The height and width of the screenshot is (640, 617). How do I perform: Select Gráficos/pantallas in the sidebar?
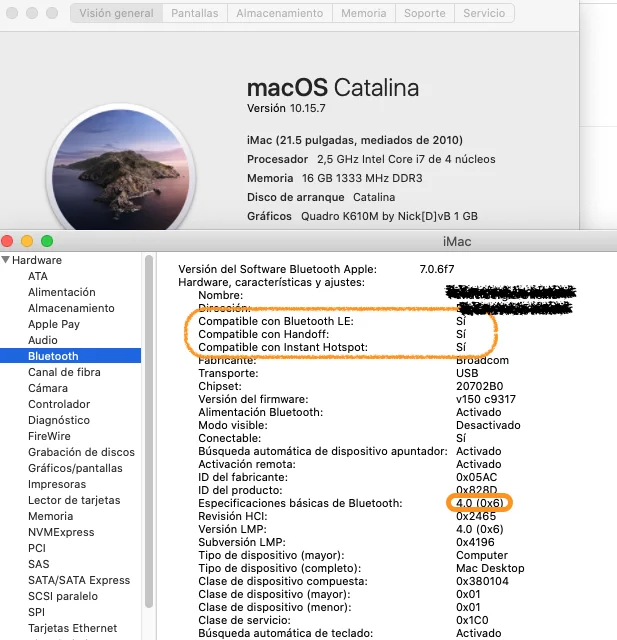tap(75, 468)
